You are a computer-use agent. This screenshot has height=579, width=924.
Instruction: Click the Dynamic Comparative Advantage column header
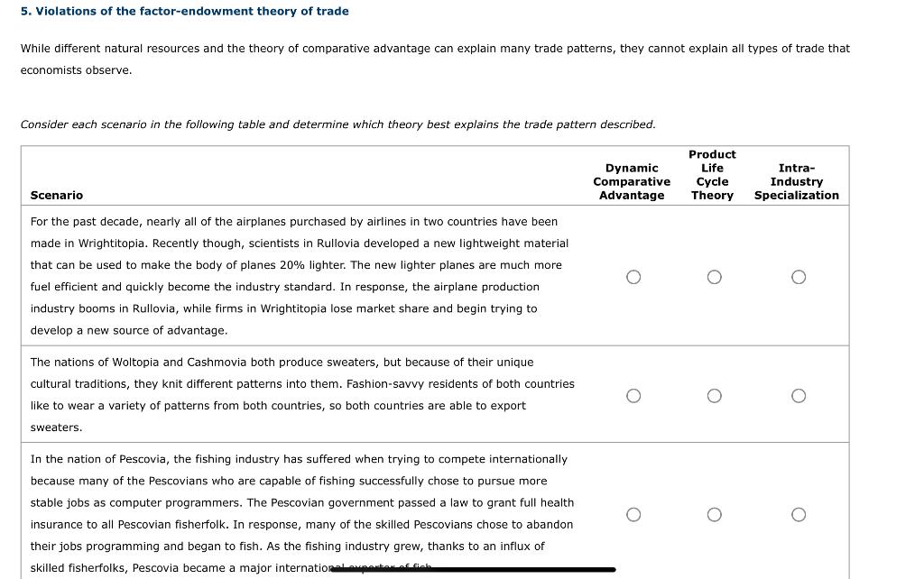coord(632,181)
